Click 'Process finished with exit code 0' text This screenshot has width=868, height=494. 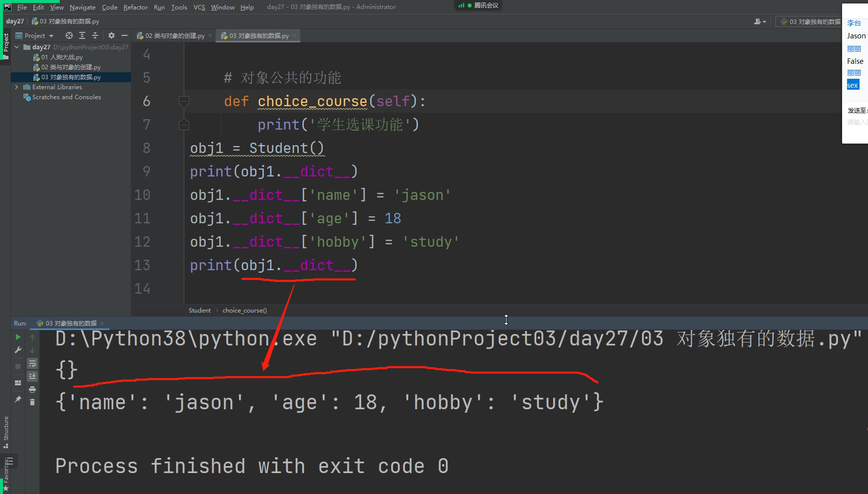[x=252, y=466]
